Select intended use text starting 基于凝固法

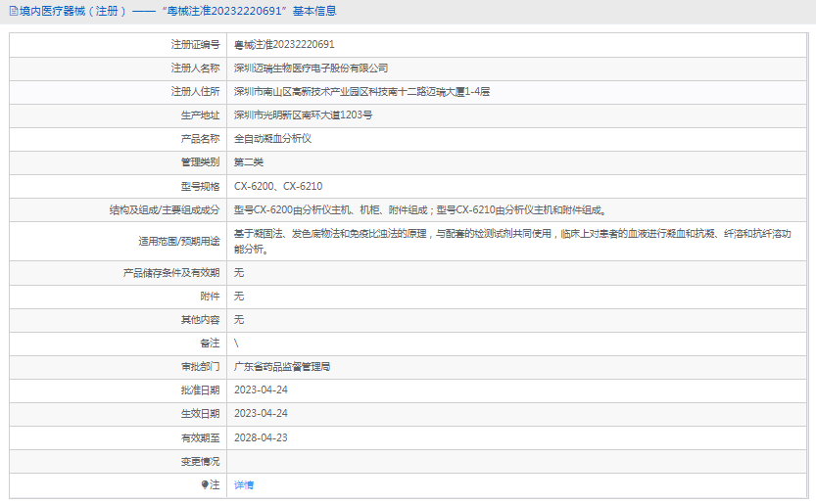pos(512,242)
